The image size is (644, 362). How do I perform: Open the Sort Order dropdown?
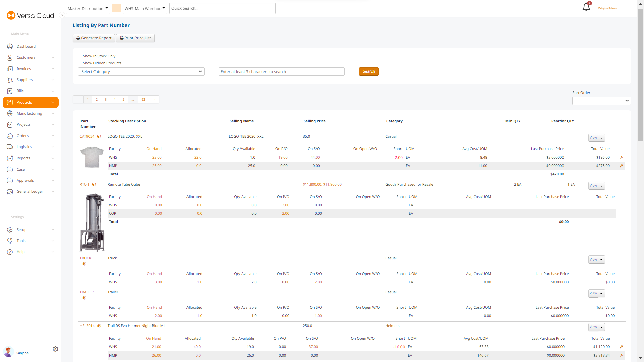point(601,101)
